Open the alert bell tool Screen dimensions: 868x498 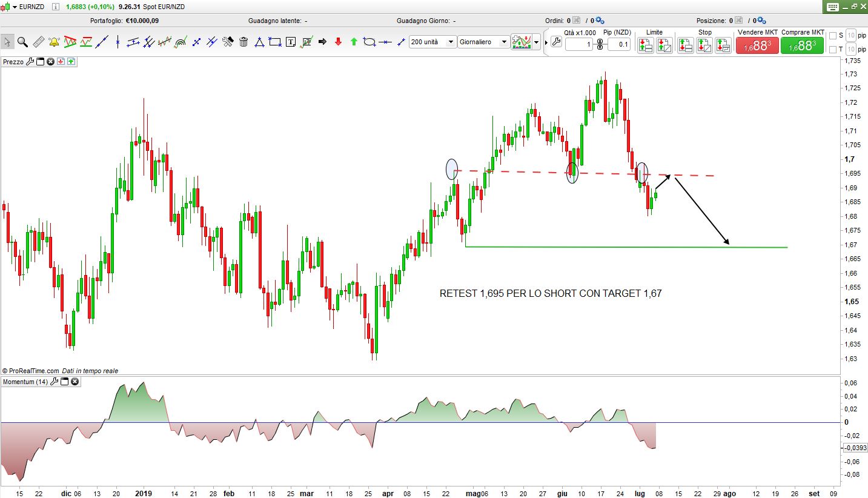pos(54,42)
